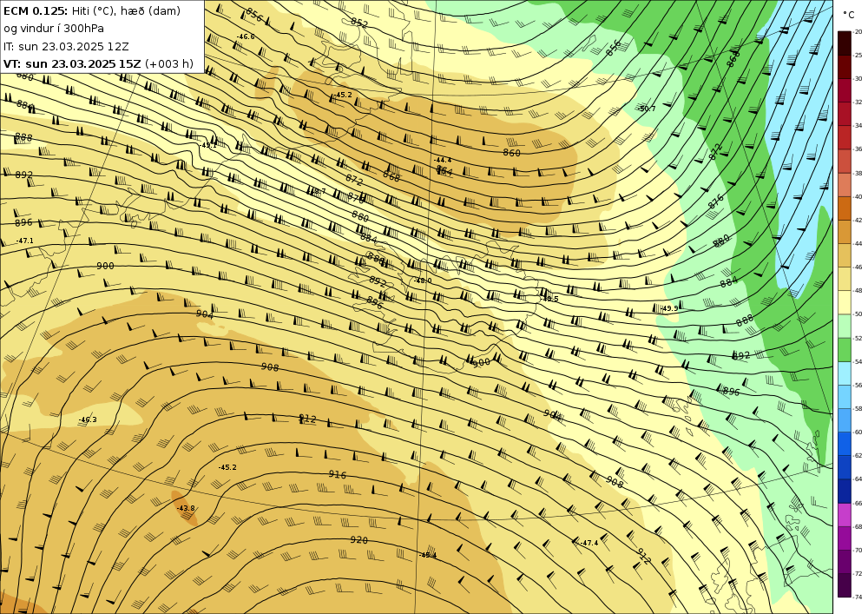Screen dimensions: 868x614
Task: Select the 916 height contour label
Action: [x=337, y=474]
